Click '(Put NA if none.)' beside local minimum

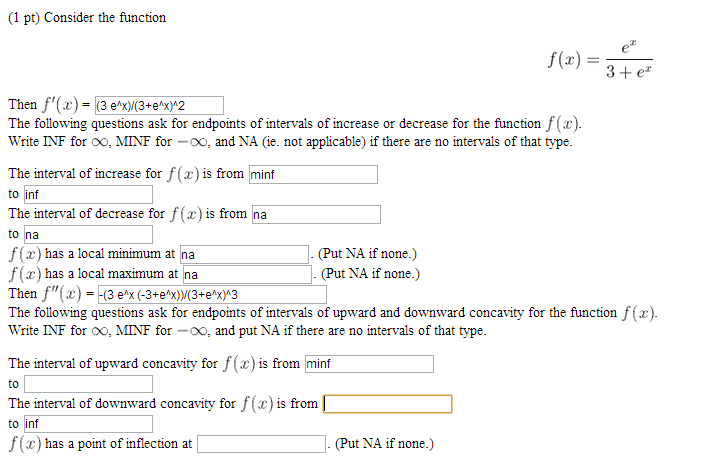click(x=369, y=255)
